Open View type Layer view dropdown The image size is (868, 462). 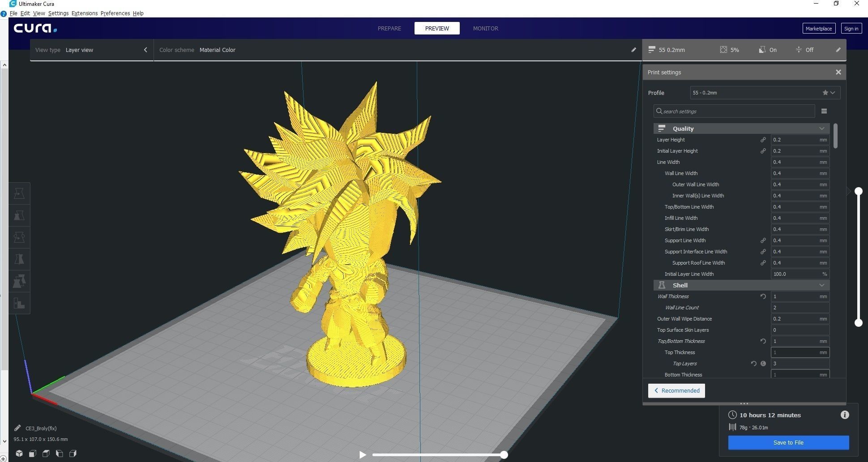[x=92, y=50]
